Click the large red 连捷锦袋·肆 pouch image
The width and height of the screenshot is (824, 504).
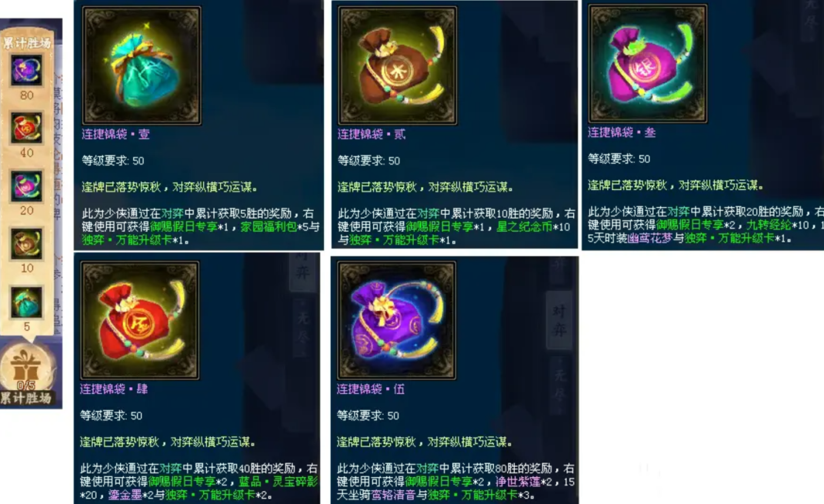pos(140,320)
